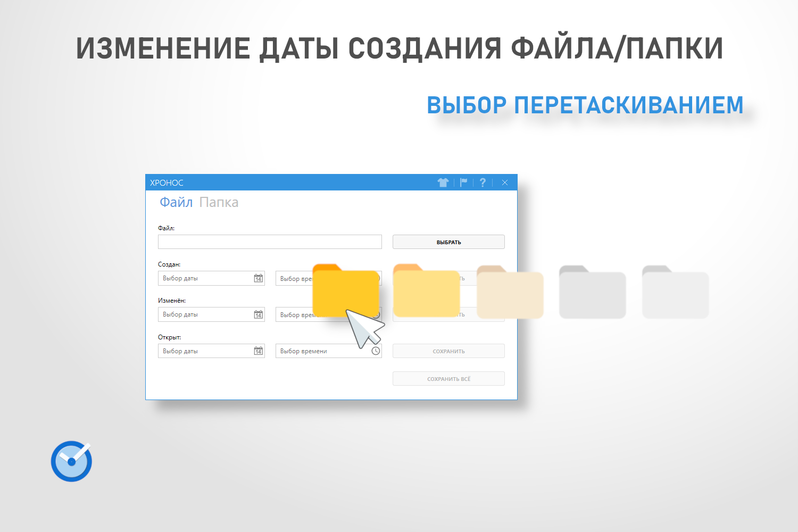Switch to the Папка tab
Screen dimensions: 798x532
pos(219,202)
